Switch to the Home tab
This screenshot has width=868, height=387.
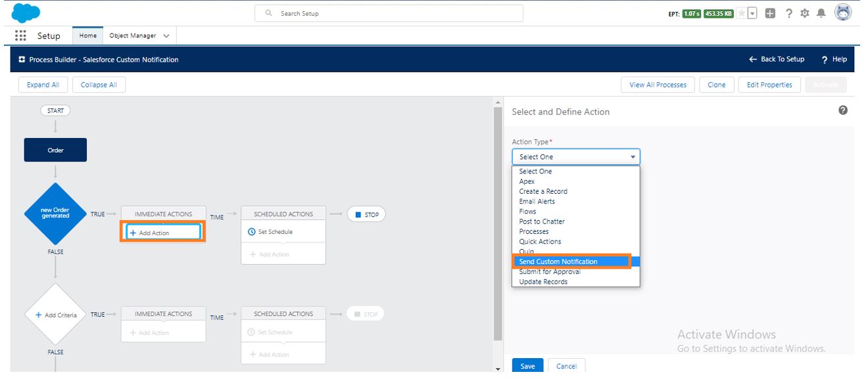click(x=88, y=35)
